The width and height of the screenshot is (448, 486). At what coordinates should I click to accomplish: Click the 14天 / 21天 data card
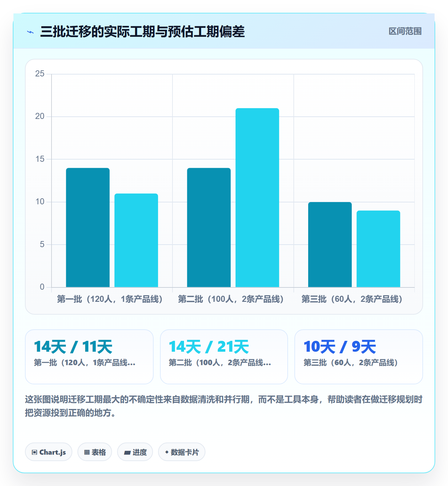224,357
